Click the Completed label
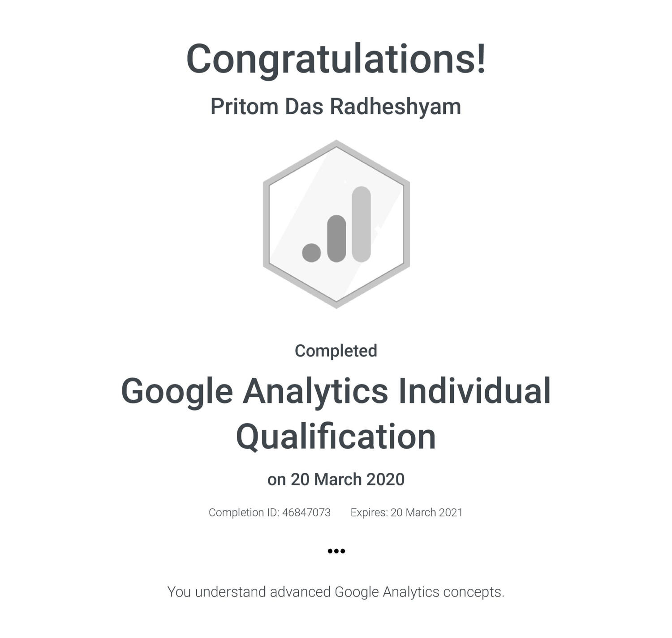This screenshot has height=638, width=672. click(336, 351)
